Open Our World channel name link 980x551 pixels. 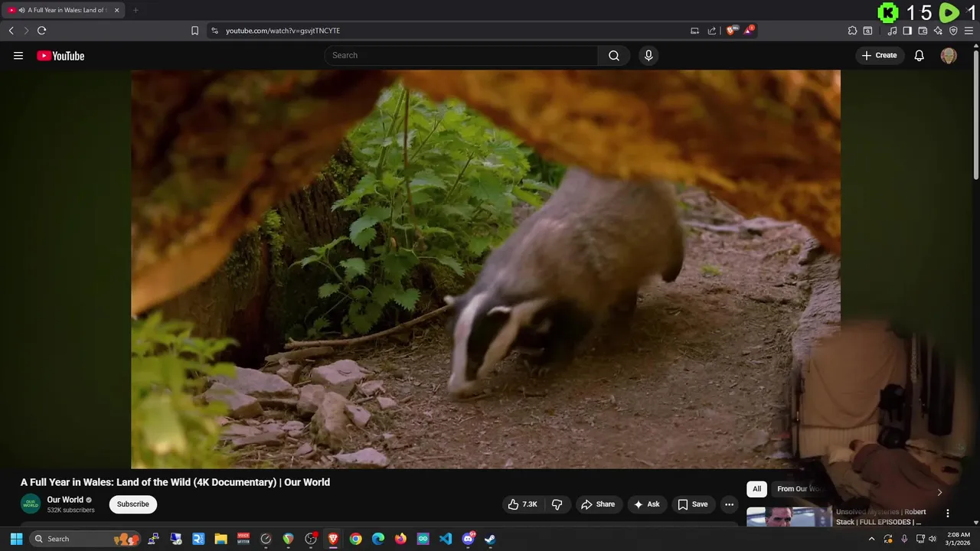pos(65,500)
